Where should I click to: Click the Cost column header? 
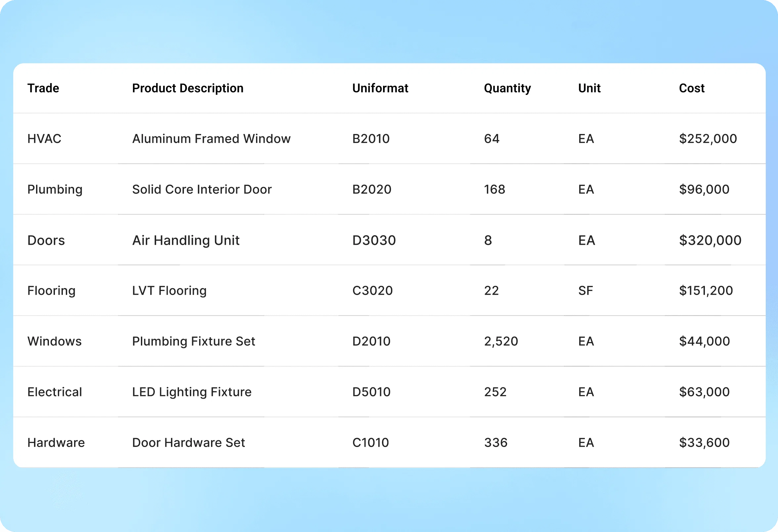691,88
